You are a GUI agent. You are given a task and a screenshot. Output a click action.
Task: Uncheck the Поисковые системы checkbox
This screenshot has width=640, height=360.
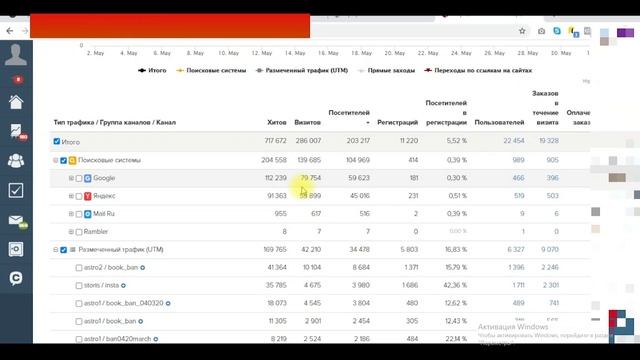[63, 160]
